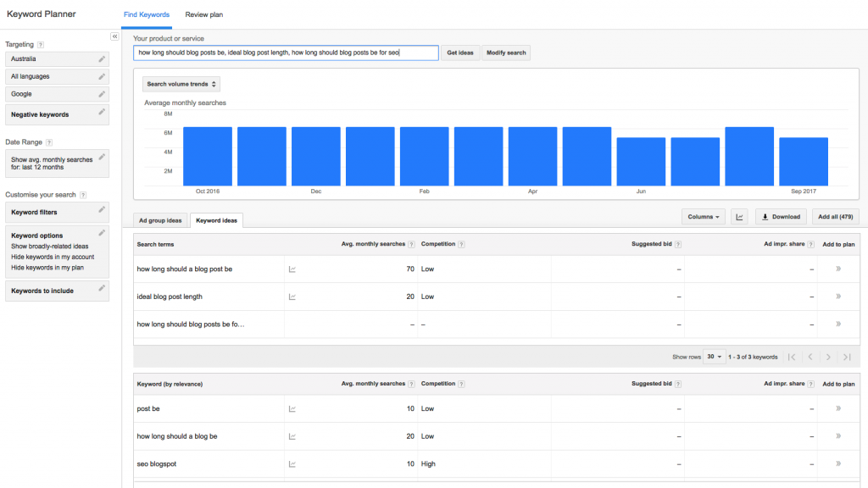
Task: Add 'seo blogspot' keyword to plan
Action: 838,464
